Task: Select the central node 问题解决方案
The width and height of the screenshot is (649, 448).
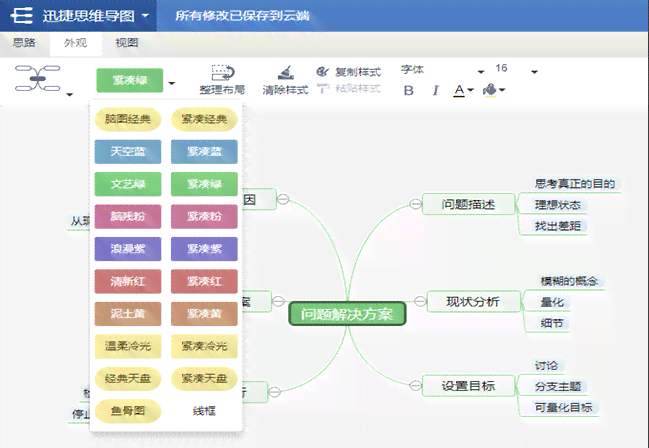Action: (x=347, y=314)
